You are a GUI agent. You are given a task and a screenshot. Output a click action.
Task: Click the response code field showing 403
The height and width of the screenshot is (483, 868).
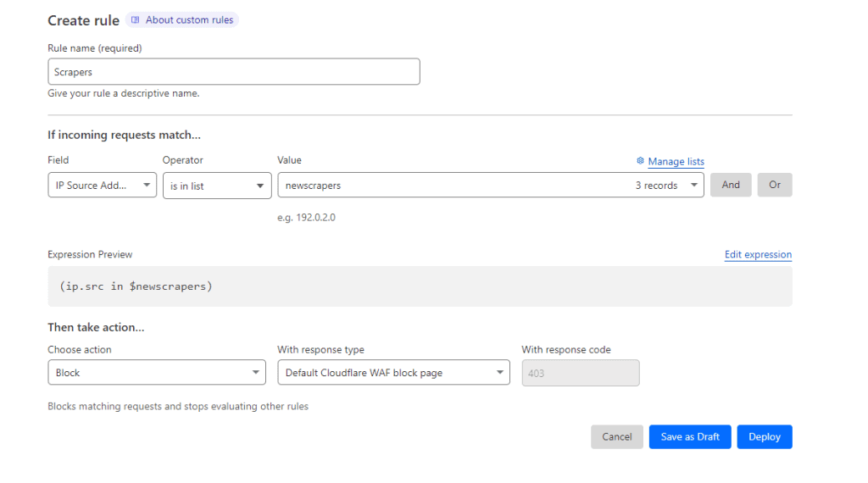(x=580, y=373)
